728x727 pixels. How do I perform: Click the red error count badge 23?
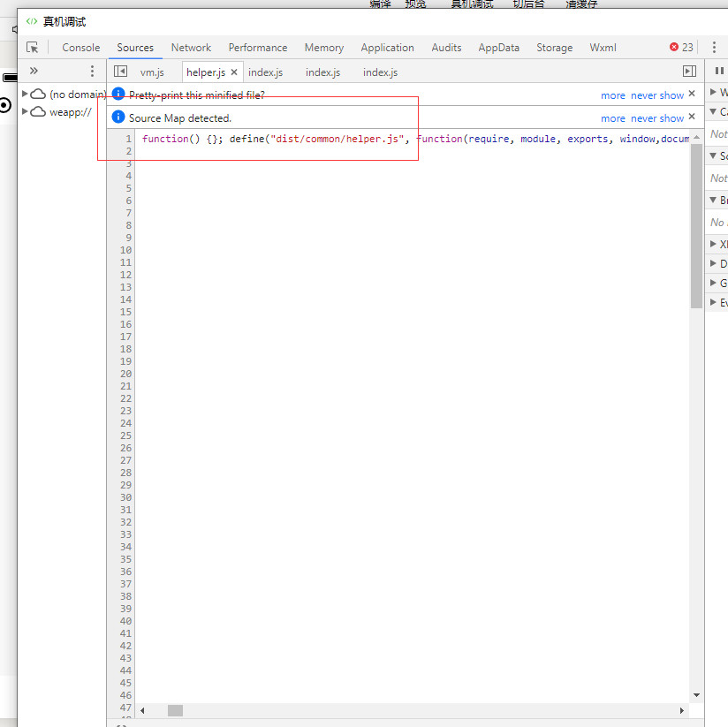[x=681, y=47]
